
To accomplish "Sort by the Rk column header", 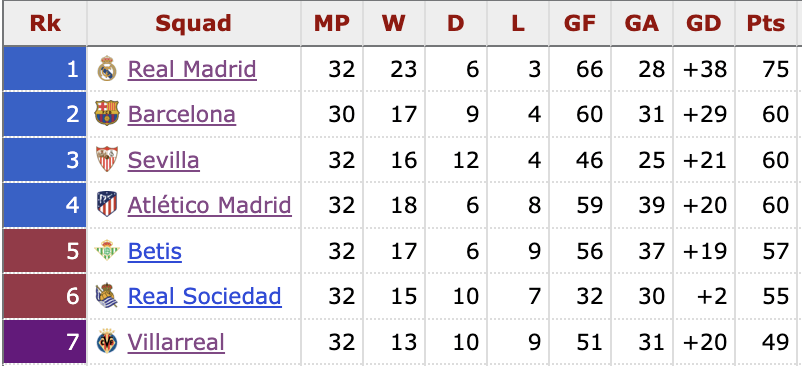I will [45, 23].
